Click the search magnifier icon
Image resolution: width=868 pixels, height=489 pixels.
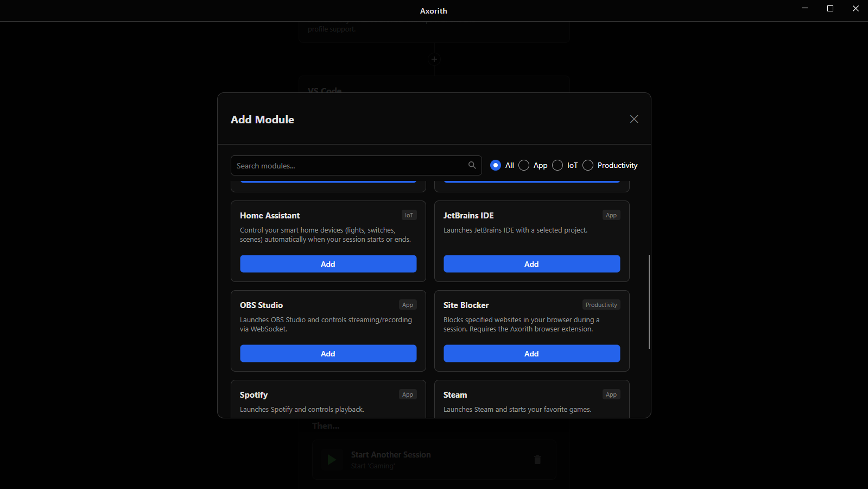472,165
